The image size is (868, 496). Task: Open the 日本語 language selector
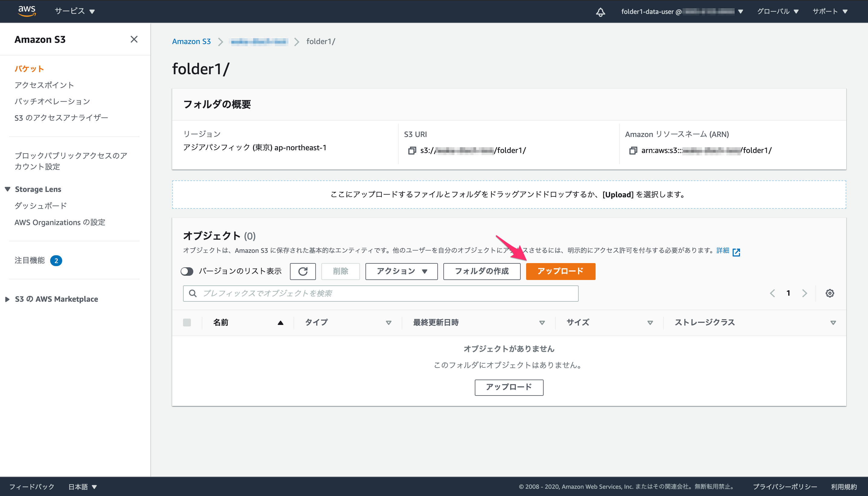point(82,486)
